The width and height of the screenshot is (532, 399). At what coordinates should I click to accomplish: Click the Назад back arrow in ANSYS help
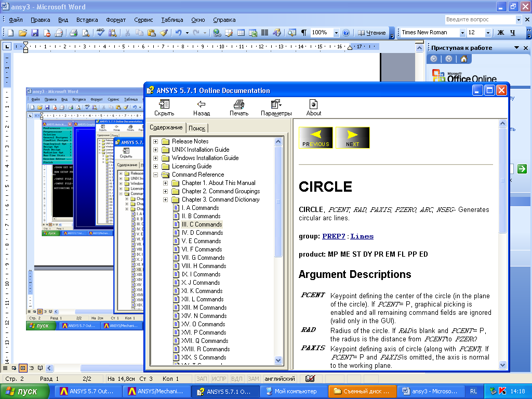202,108
